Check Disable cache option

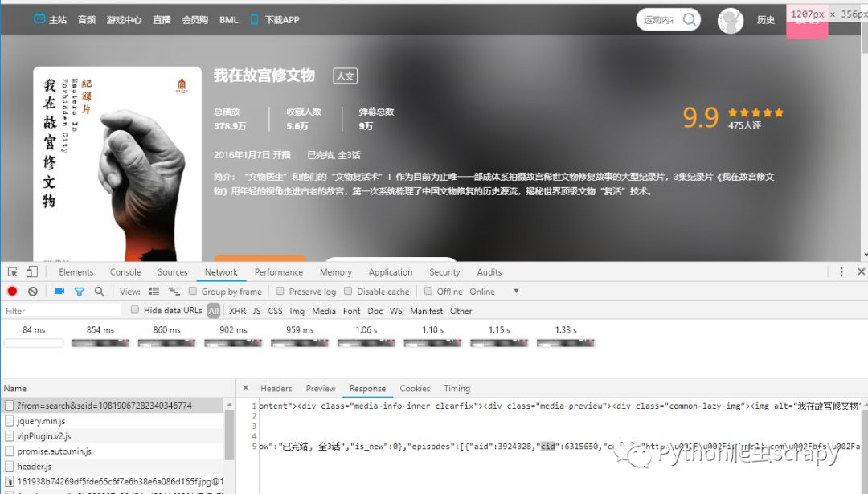[348, 291]
